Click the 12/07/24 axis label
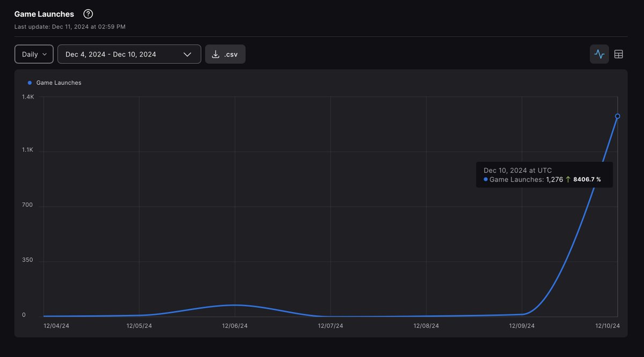 click(x=331, y=326)
